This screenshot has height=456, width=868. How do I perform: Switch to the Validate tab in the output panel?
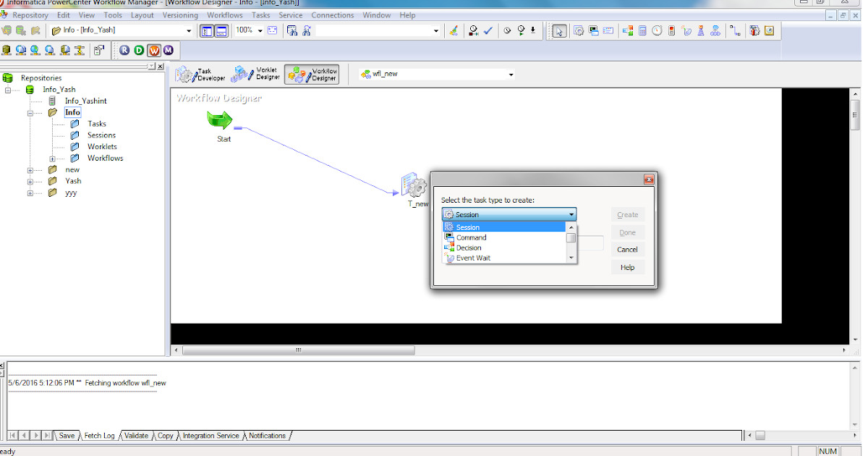point(135,435)
